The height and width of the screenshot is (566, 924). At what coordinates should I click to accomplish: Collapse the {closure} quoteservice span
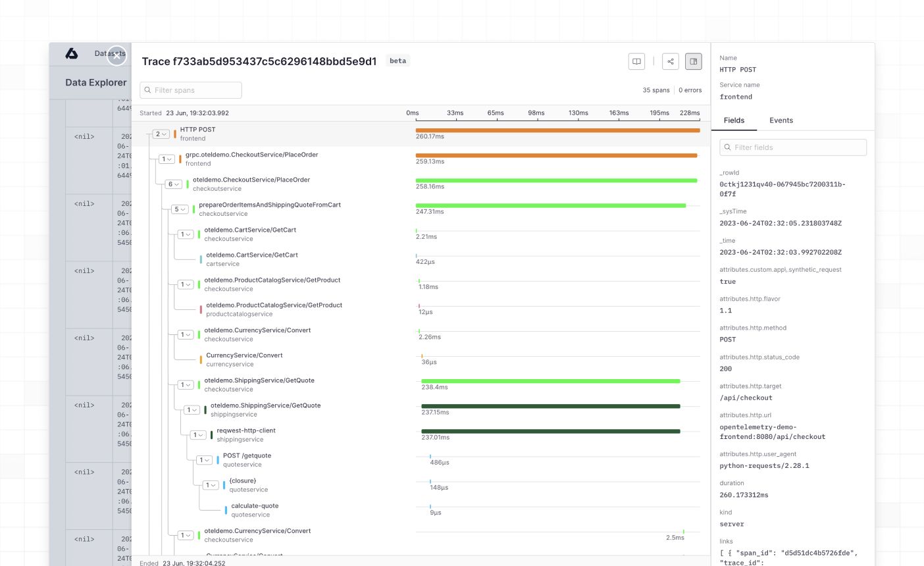[211, 485]
